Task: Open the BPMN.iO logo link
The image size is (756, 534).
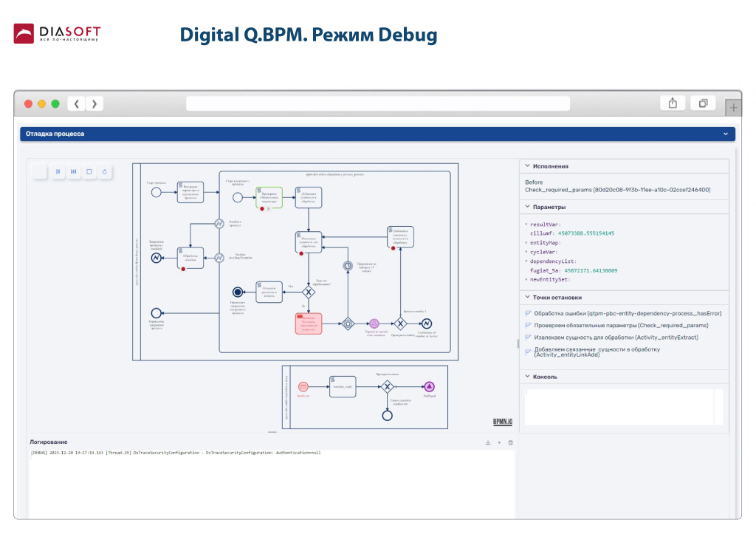Action: coord(502,421)
